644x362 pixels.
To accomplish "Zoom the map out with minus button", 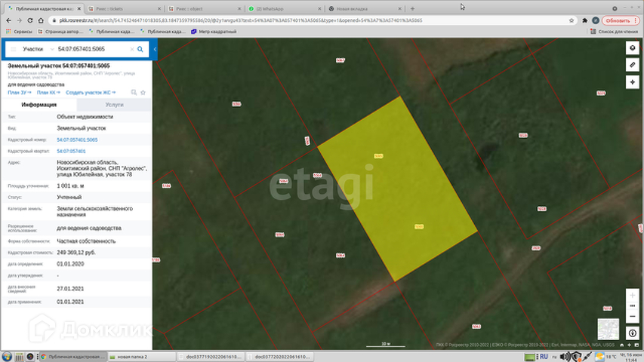I will pyautogui.click(x=632, y=317).
